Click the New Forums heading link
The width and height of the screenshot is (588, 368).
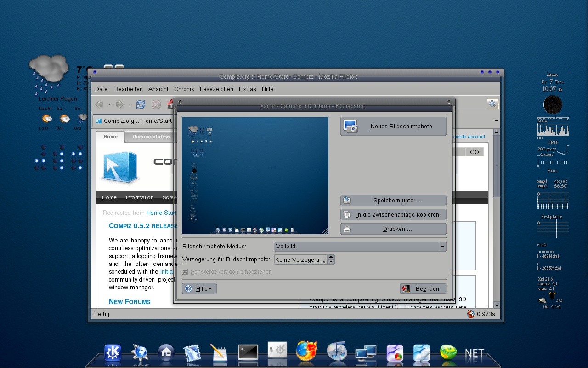tap(130, 302)
